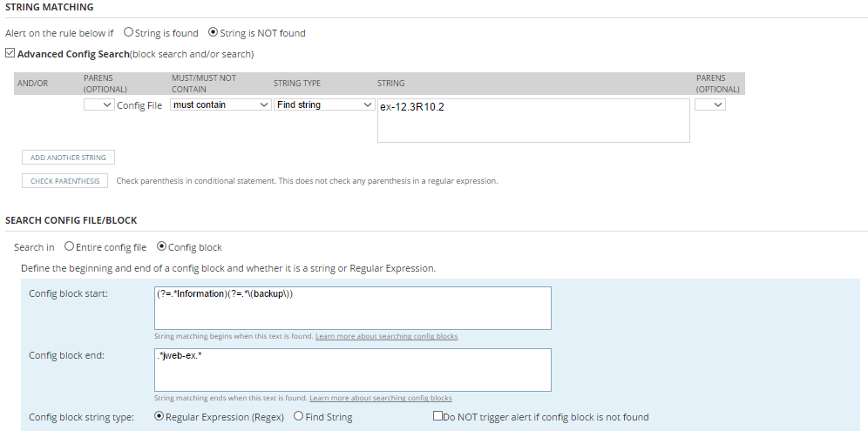This screenshot has height=444, width=868.
Task: Click into the Config block start text area
Action: (x=353, y=308)
